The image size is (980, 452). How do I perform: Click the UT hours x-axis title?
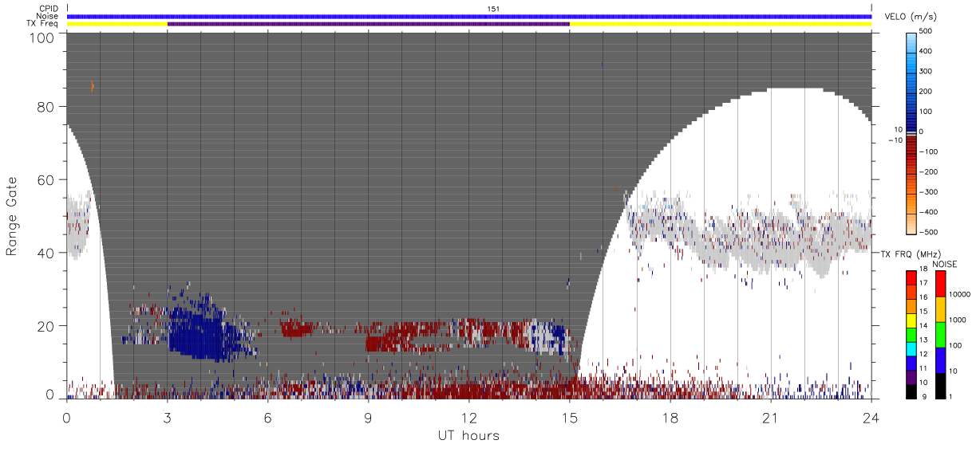(468, 435)
